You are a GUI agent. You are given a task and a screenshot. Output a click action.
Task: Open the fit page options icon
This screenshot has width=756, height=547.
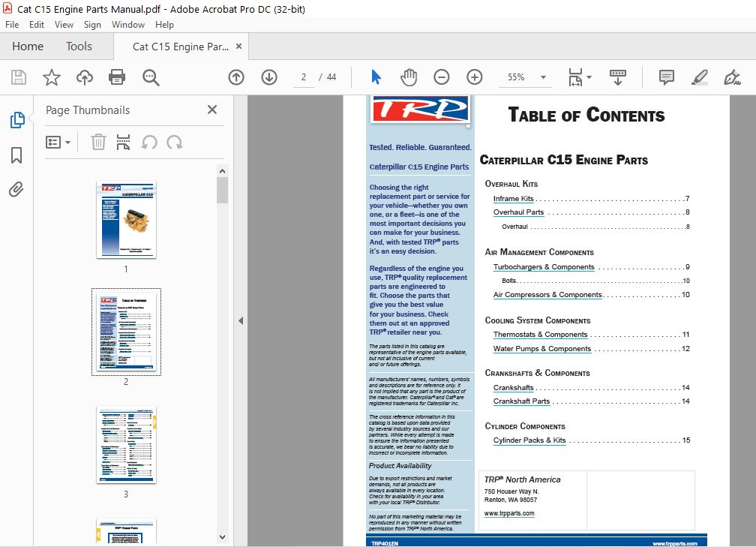(576, 77)
